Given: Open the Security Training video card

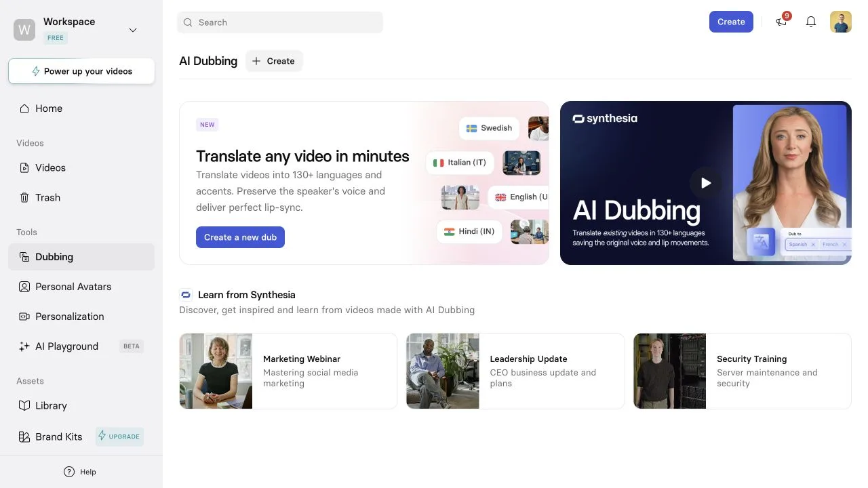Looking at the screenshot, I should coord(743,371).
